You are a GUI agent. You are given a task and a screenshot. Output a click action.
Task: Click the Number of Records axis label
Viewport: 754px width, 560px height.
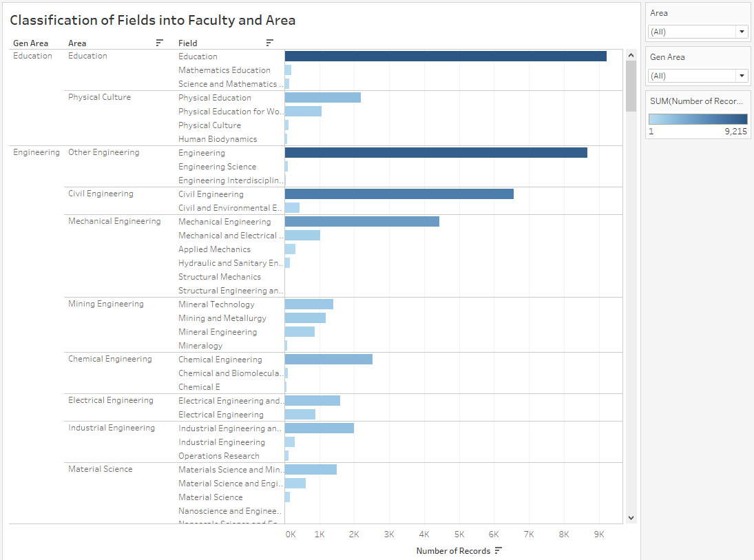pos(454,551)
